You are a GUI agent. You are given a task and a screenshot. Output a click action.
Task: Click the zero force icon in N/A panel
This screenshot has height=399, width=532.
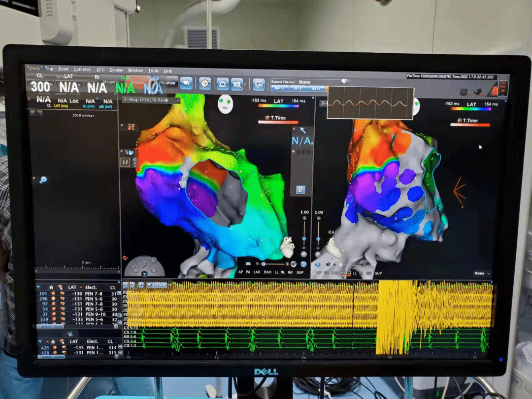[x=300, y=189]
